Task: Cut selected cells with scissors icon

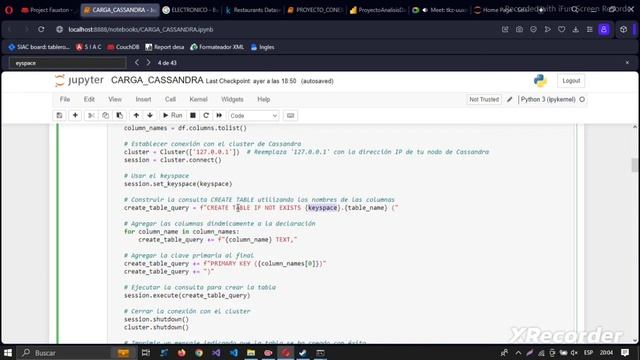Action: (91, 116)
